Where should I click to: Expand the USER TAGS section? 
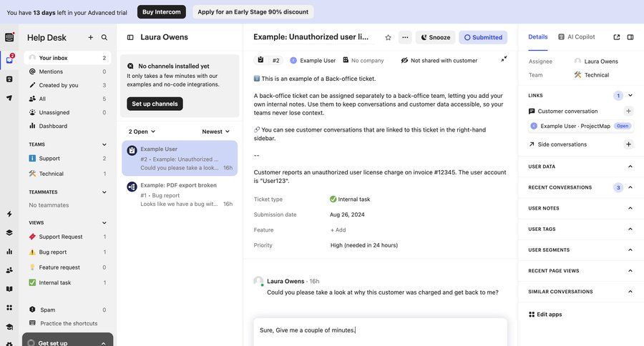coord(630,229)
